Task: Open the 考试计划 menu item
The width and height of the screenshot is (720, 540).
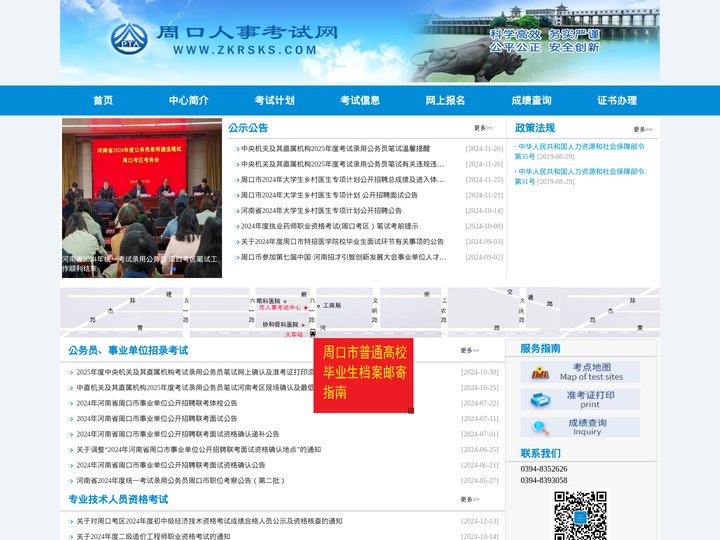Action: 274,100
